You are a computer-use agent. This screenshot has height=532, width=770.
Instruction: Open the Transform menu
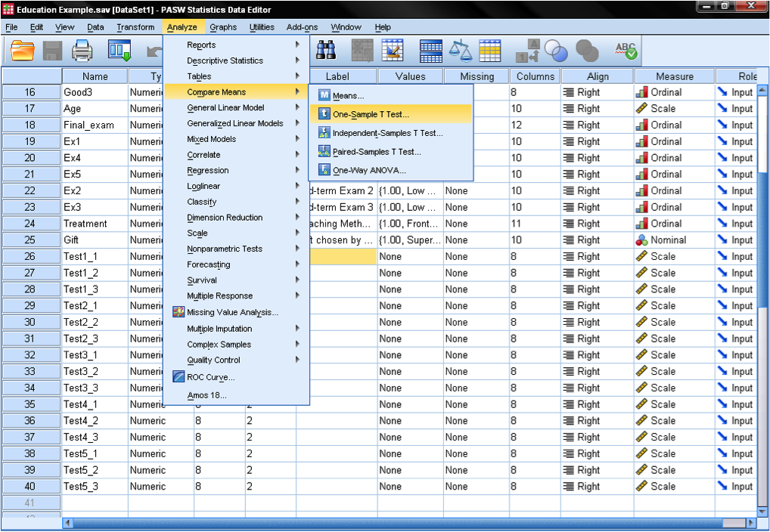pyautogui.click(x=135, y=27)
